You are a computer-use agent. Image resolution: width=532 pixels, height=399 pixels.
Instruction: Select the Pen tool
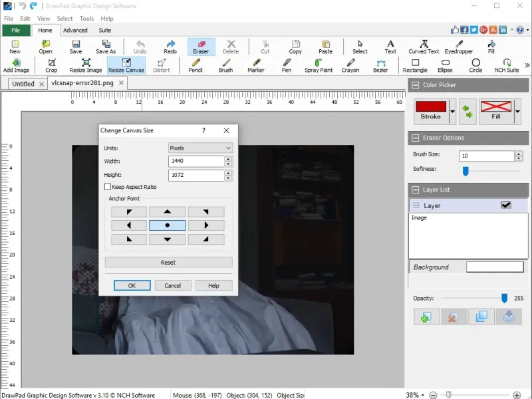(x=287, y=65)
